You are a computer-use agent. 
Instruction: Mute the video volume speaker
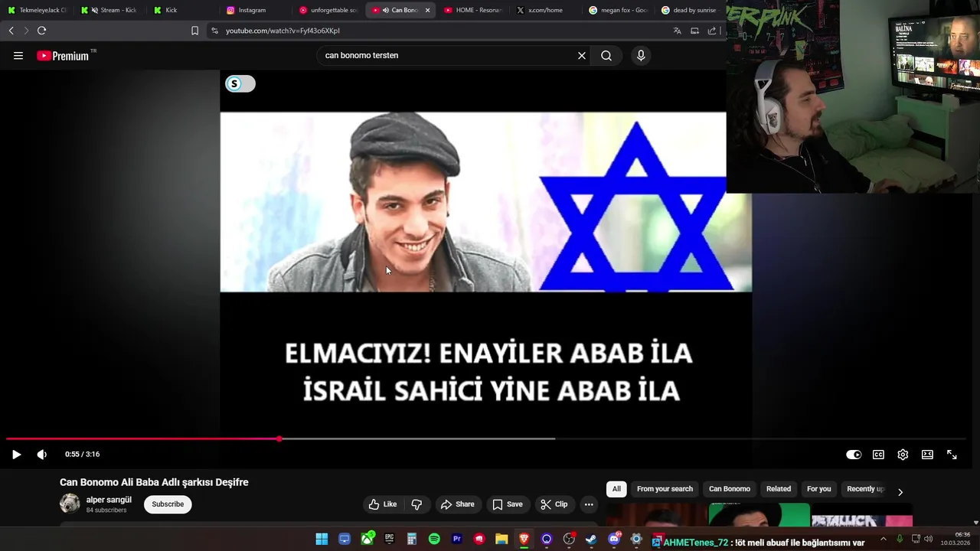point(42,455)
